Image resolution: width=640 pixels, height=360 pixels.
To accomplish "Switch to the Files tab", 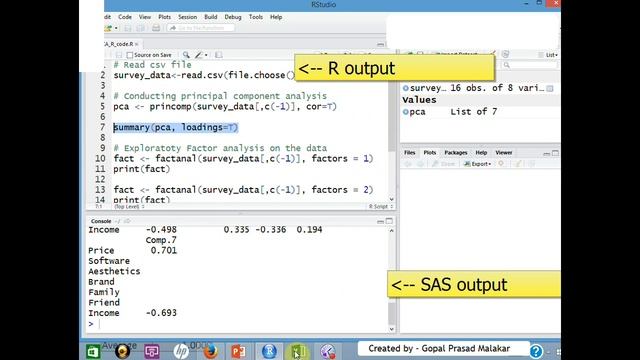I will click(409, 153).
